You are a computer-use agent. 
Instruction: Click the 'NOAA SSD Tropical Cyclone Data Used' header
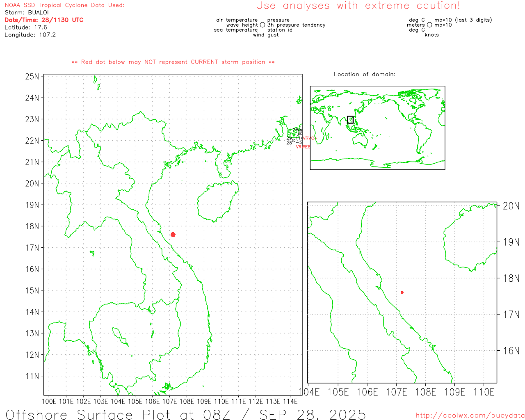[x=64, y=5]
